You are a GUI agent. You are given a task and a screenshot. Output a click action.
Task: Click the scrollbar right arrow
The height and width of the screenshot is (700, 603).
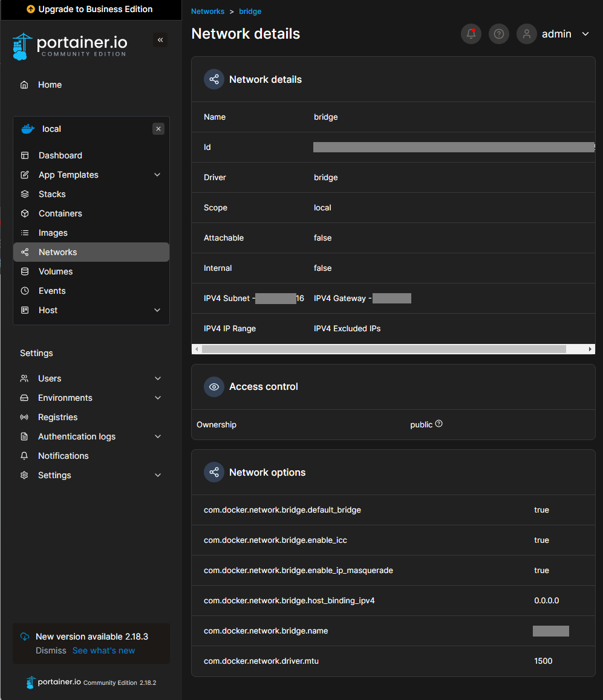pos(590,349)
